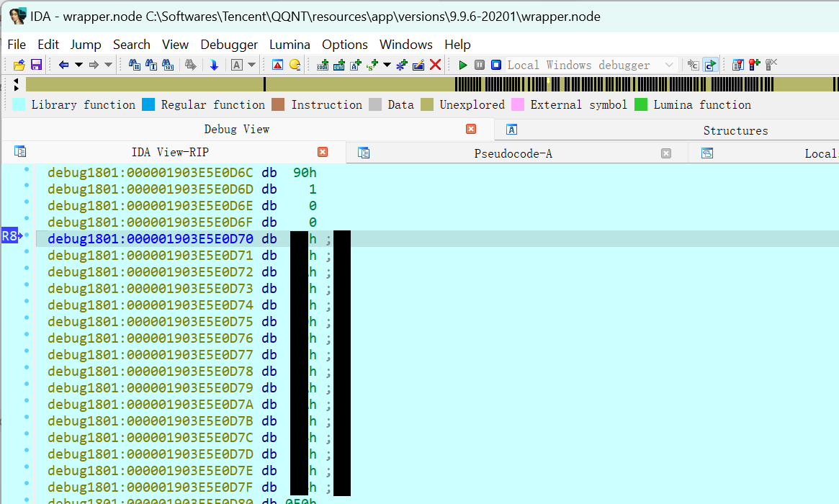
Task: Click the red warning triangle window icon
Action: click(x=278, y=66)
